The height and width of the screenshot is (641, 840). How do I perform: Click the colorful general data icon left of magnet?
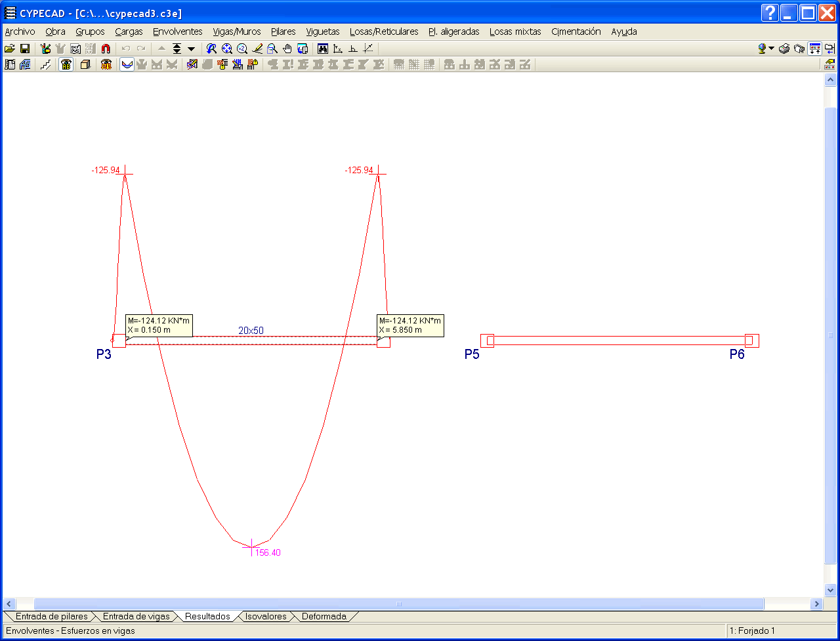[45, 49]
